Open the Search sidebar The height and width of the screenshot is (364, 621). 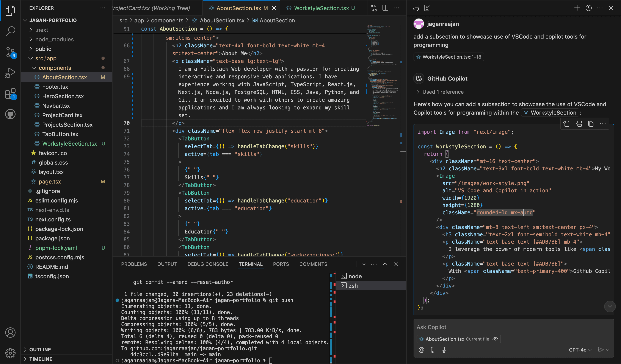pyautogui.click(x=10, y=31)
